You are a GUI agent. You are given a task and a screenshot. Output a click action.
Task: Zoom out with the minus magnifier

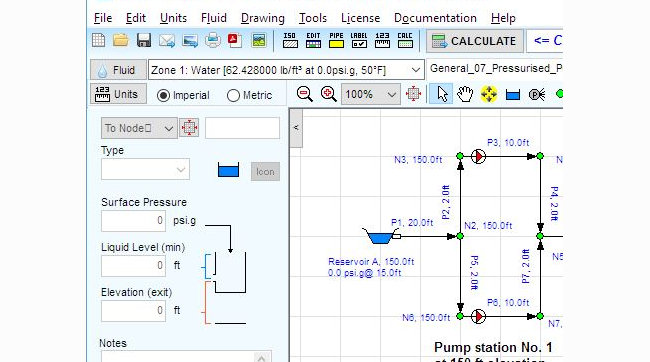point(305,95)
